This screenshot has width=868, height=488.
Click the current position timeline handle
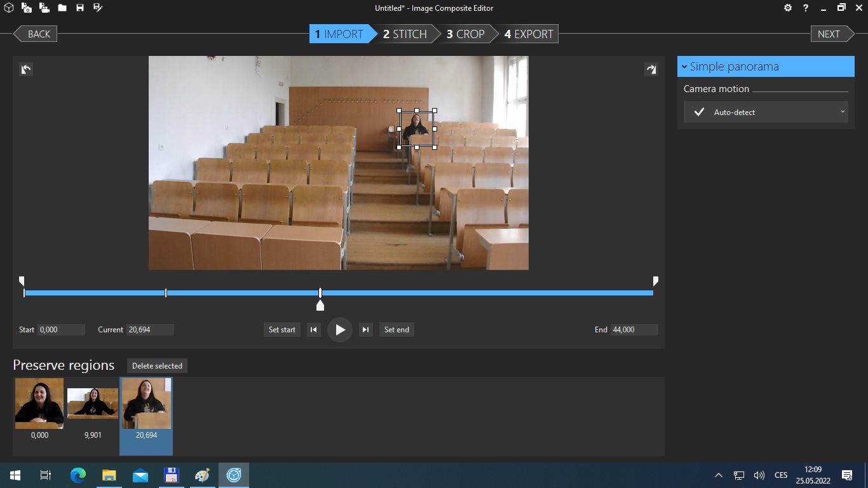click(320, 306)
